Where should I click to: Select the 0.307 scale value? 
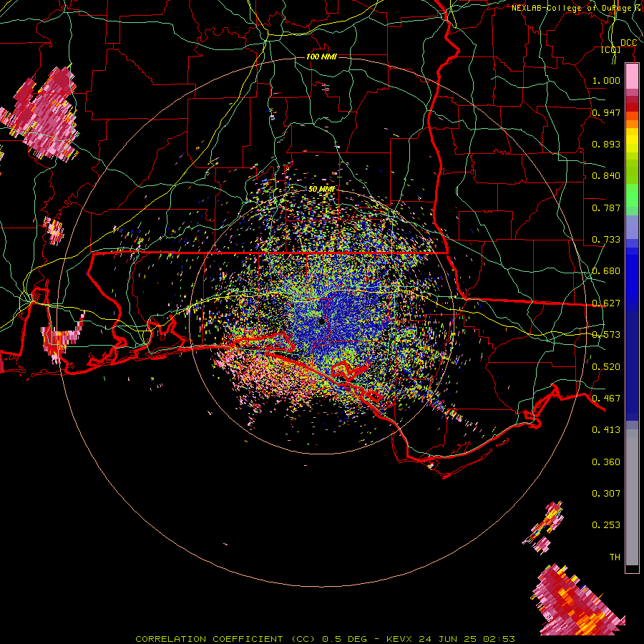click(x=606, y=494)
